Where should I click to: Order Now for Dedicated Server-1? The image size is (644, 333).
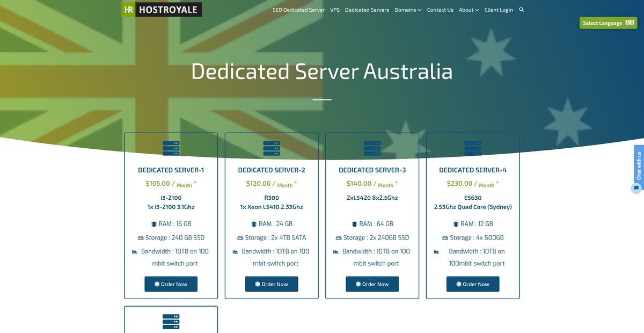171,284
